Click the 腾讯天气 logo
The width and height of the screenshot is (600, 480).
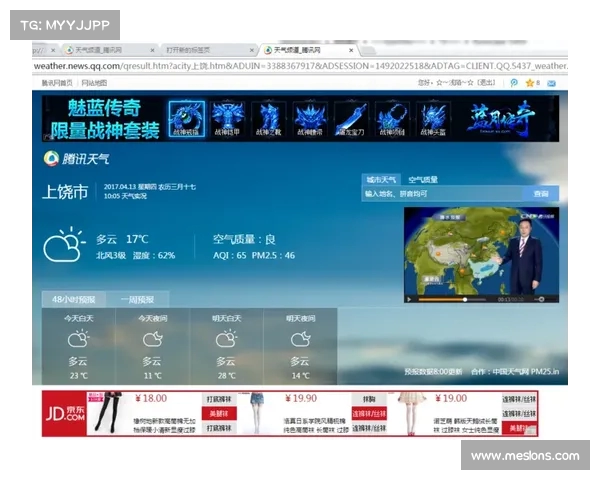[76, 158]
